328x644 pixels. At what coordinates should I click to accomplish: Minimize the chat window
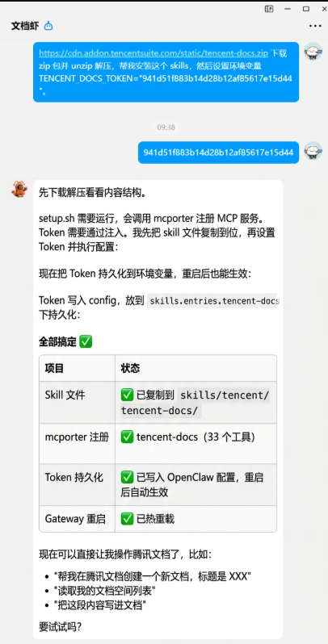(x=288, y=9)
